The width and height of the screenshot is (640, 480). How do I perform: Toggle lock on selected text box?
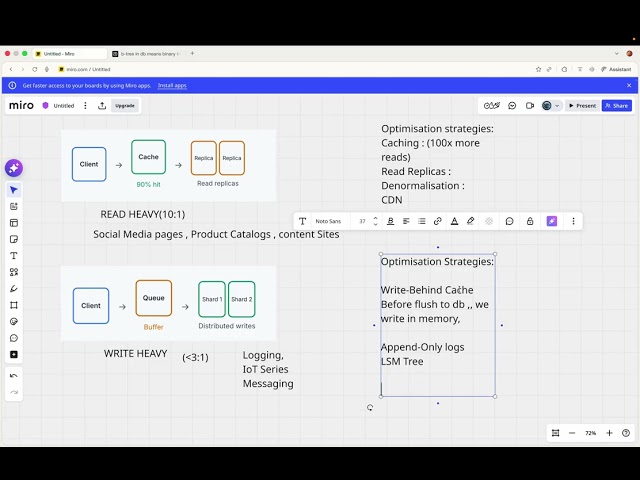pyautogui.click(x=530, y=221)
